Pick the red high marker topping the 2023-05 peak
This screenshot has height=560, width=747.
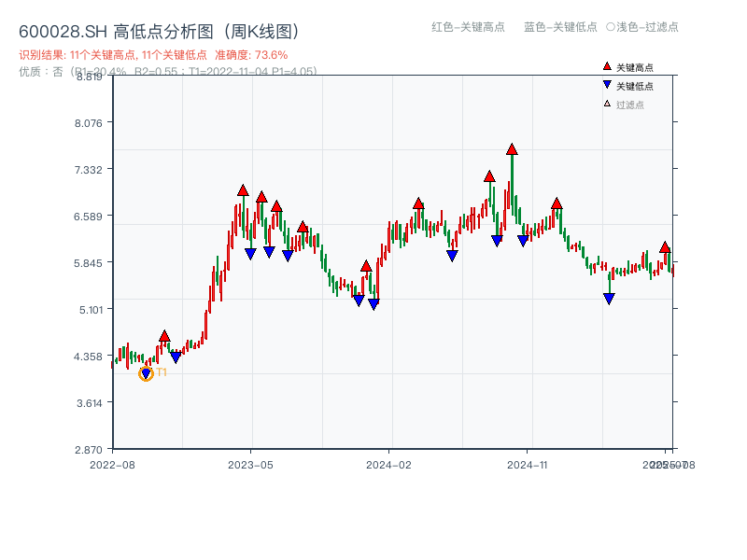point(243,190)
